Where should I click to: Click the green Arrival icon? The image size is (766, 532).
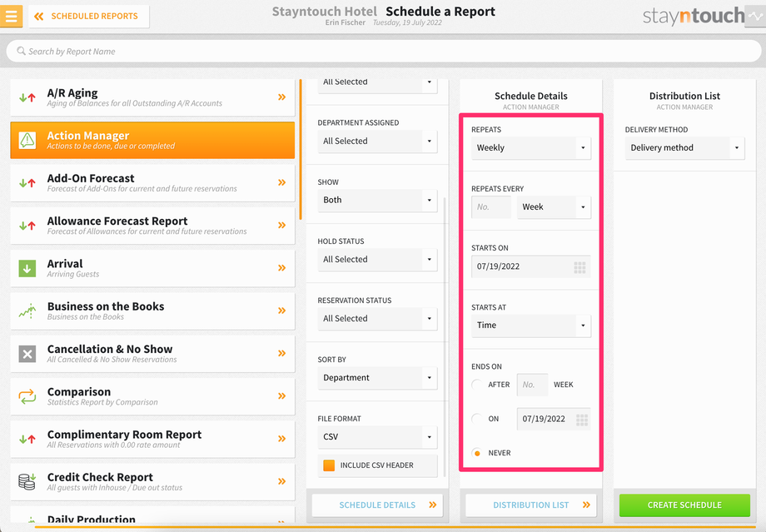coord(27,268)
